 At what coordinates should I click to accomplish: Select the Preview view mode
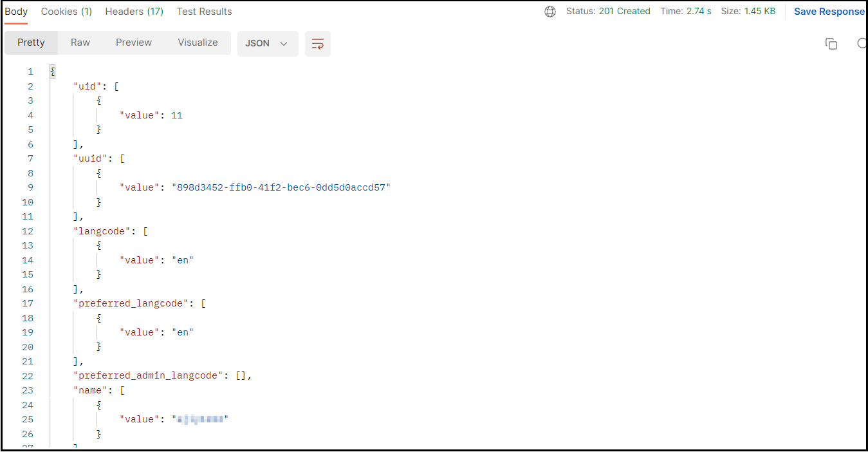point(134,42)
